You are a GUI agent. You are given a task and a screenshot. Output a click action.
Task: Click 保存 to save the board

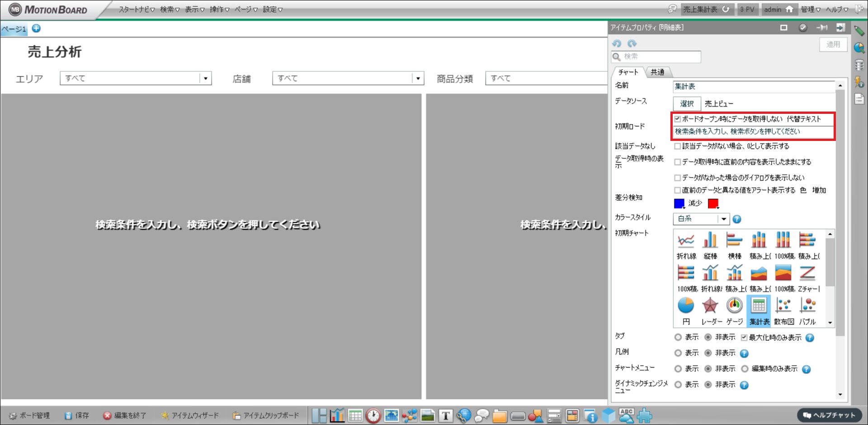pos(77,416)
